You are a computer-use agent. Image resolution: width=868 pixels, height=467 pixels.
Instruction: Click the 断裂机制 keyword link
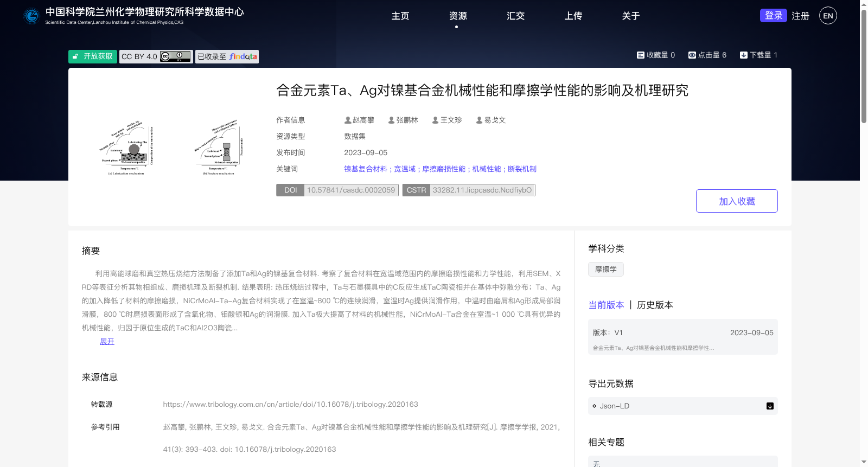522,169
